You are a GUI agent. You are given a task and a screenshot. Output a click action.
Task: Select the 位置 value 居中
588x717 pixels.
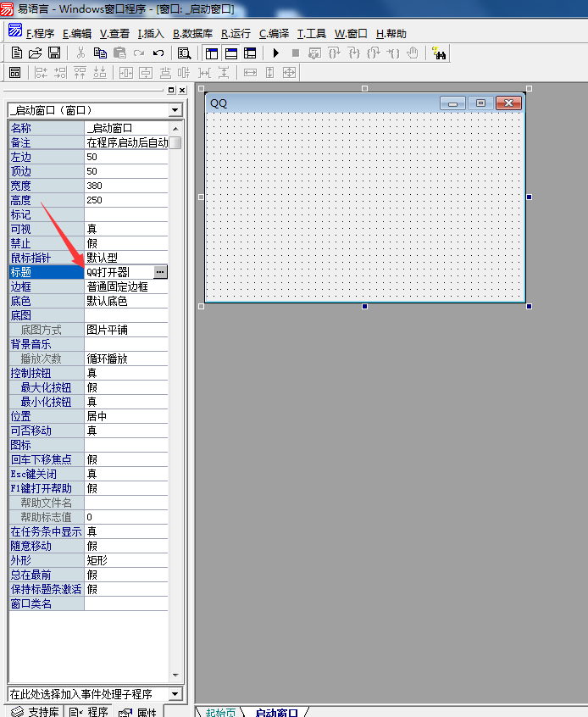coord(126,416)
